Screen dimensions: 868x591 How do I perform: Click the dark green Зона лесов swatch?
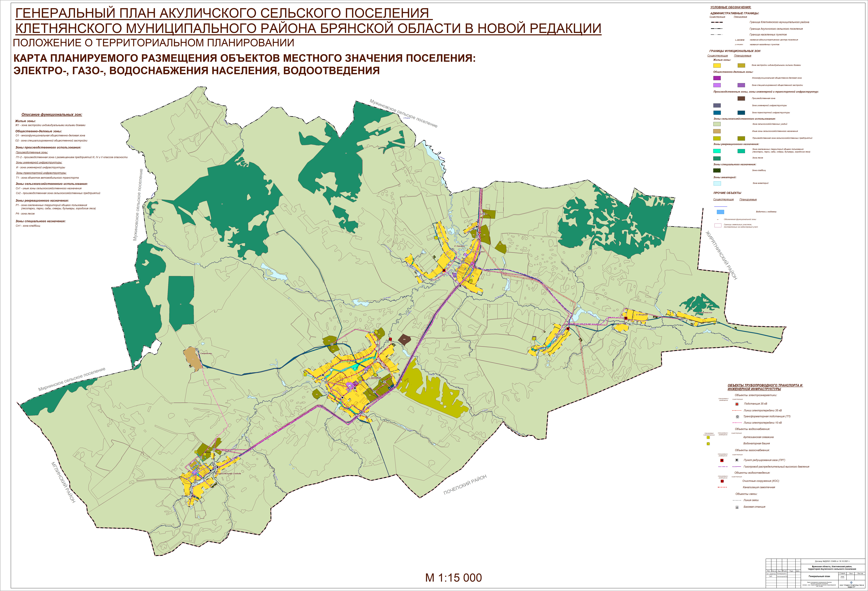point(717,158)
